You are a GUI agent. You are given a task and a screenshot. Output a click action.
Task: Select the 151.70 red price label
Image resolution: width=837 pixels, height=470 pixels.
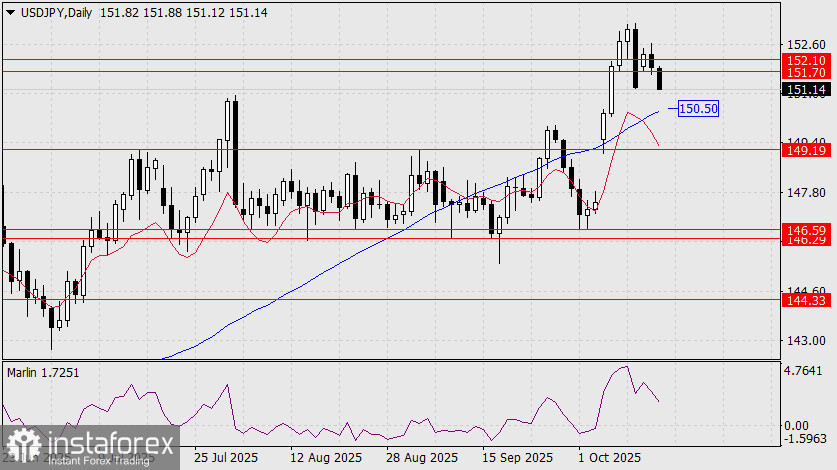click(806, 72)
